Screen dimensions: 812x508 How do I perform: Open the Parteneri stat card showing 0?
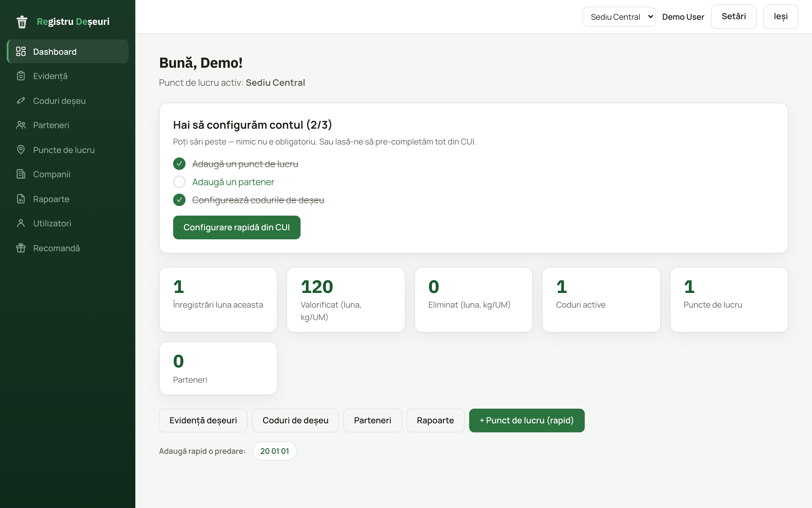coord(218,368)
